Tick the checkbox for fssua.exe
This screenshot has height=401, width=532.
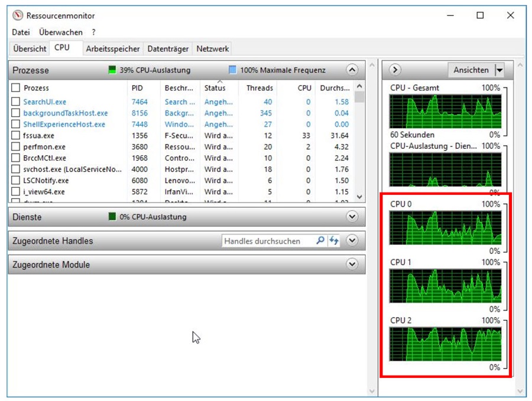coord(16,136)
